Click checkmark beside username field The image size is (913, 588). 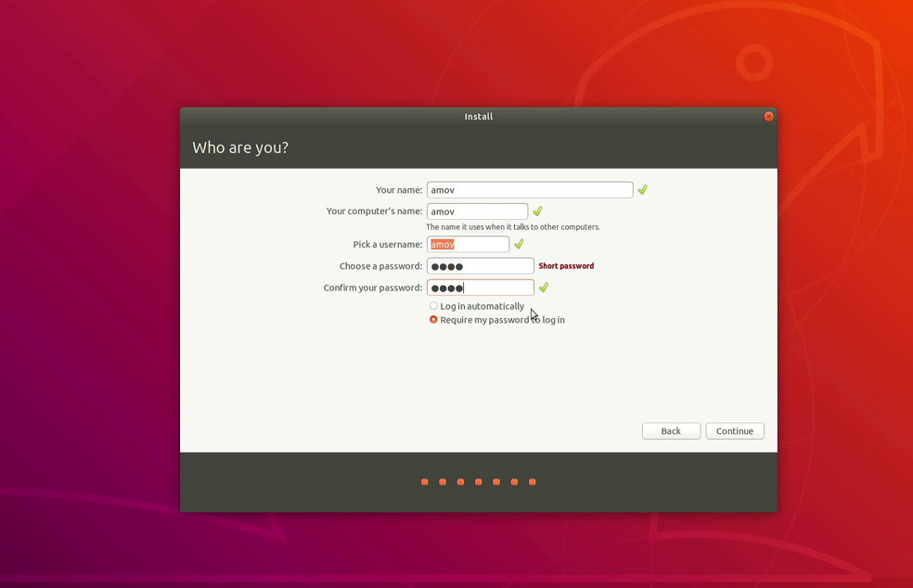coord(519,244)
